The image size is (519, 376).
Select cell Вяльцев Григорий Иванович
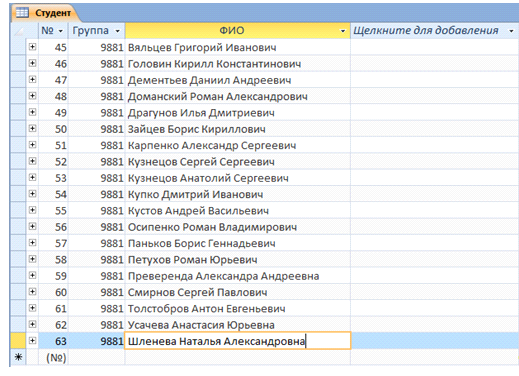point(238,47)
